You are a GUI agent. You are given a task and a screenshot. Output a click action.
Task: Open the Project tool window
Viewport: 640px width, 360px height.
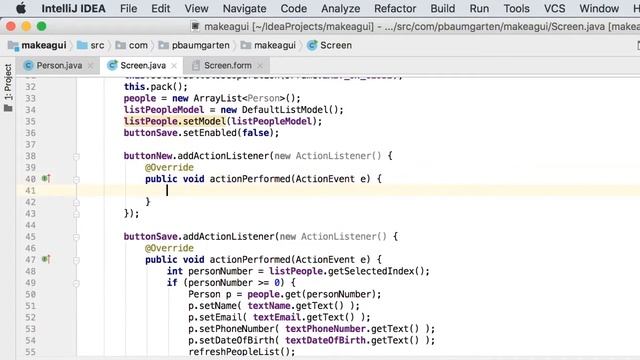pyautogui.click(x=8, y=82)
